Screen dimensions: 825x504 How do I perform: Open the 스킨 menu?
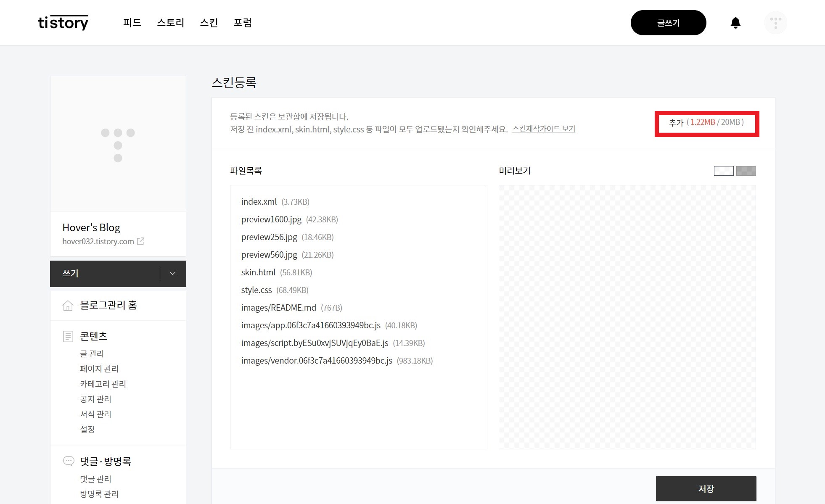[x=209, y=23]
